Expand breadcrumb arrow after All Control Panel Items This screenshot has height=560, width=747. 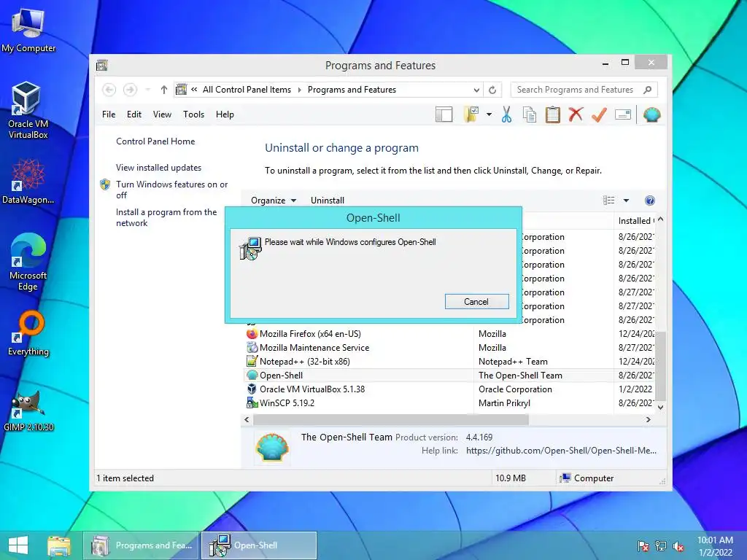[300, 90]
